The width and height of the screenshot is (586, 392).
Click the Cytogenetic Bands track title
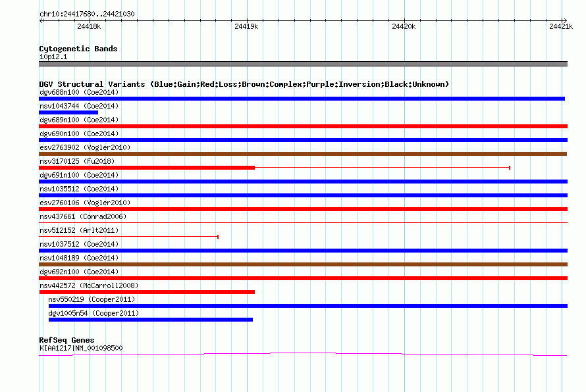tap(78, 49)
